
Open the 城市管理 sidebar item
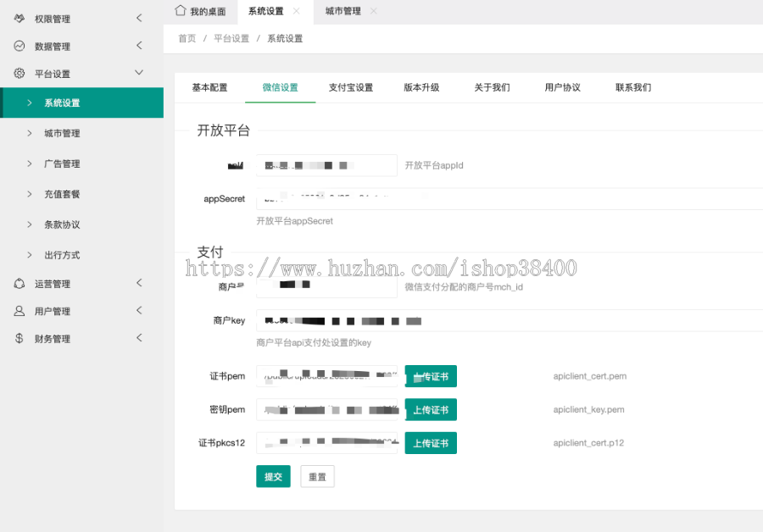(x=81, y=133)
